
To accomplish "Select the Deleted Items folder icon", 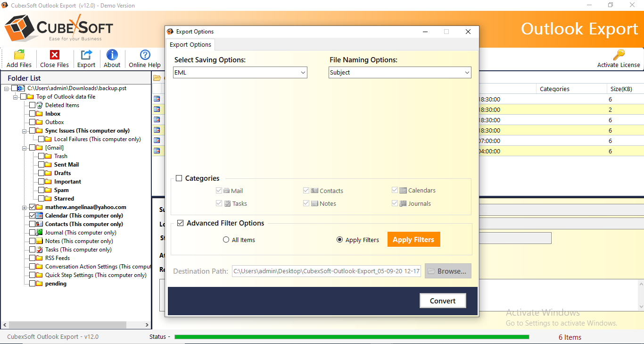I will point(40,105).
